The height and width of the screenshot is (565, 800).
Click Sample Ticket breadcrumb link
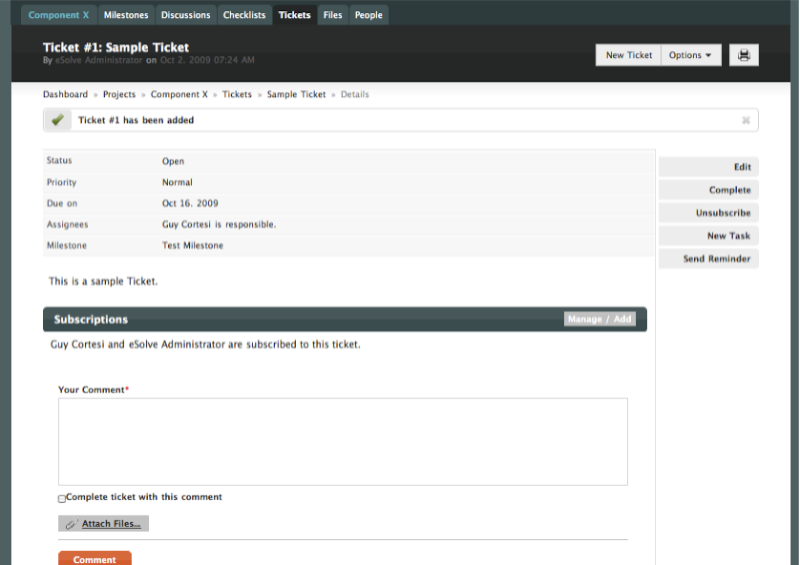296,94
